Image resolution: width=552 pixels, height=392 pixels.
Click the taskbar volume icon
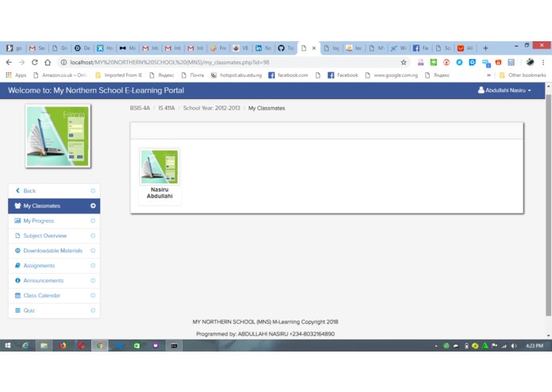[x=514, y=346]
